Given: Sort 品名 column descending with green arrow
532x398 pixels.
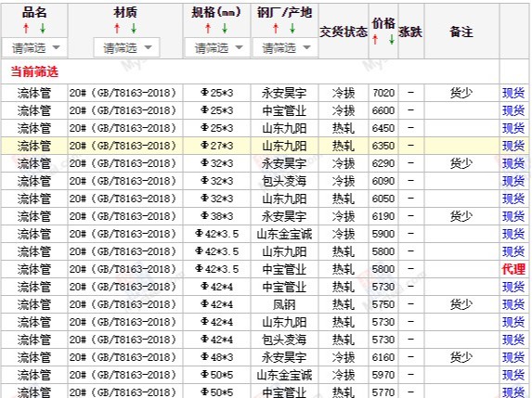Looking at the screenshot, I should point(43,29).
